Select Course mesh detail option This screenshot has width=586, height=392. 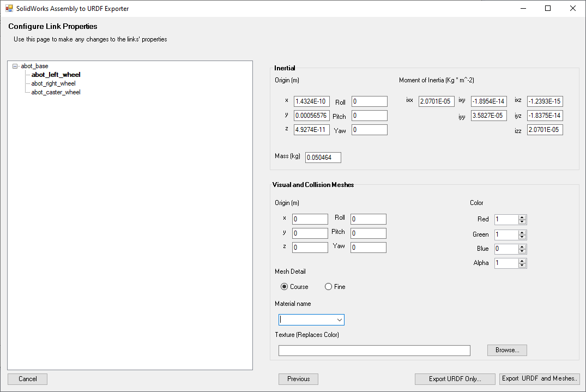[284, 287]
